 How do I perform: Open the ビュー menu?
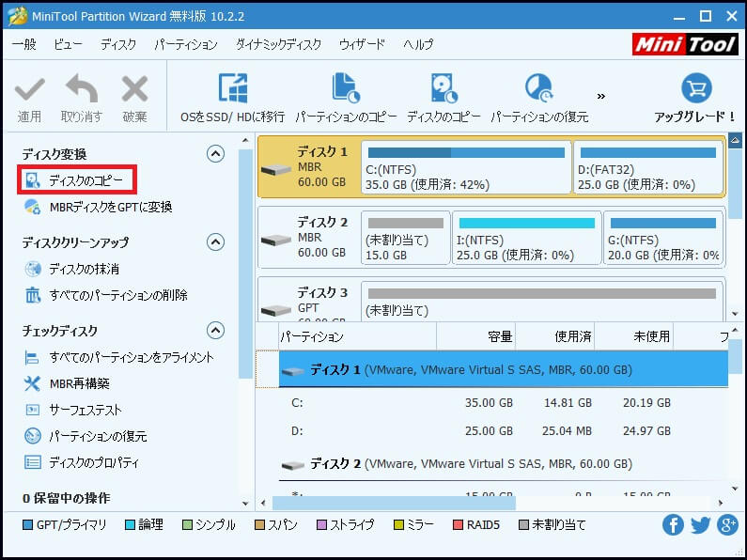click(x=67, y=44)
